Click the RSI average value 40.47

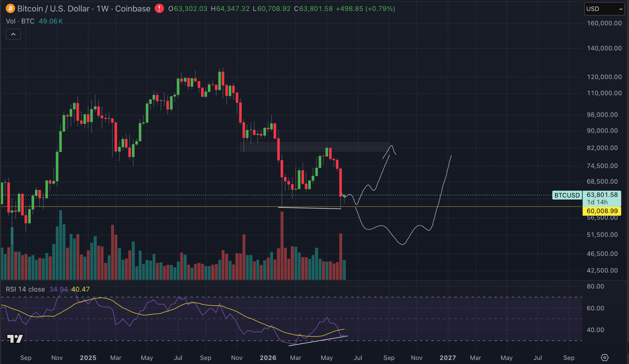(80, 289)
